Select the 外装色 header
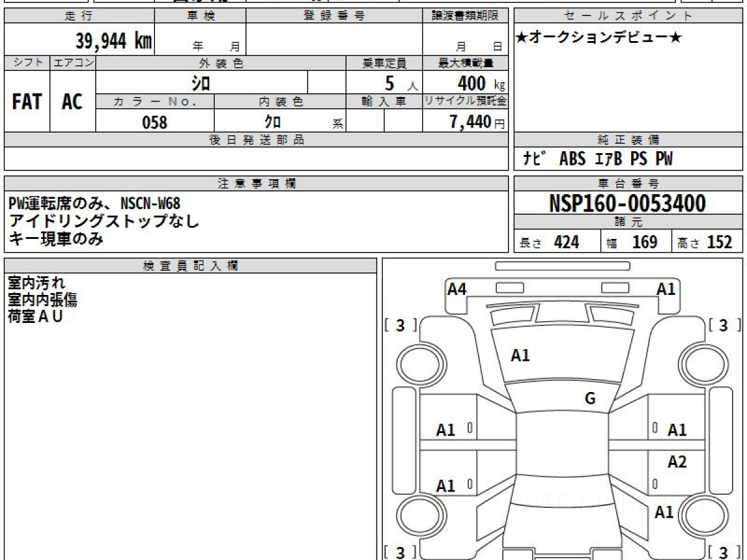Screen dimensions: 747x560 pos(221,63)
